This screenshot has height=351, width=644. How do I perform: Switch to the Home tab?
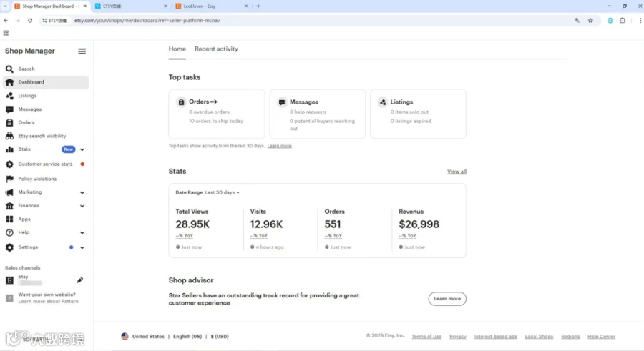tap(177, 49)
